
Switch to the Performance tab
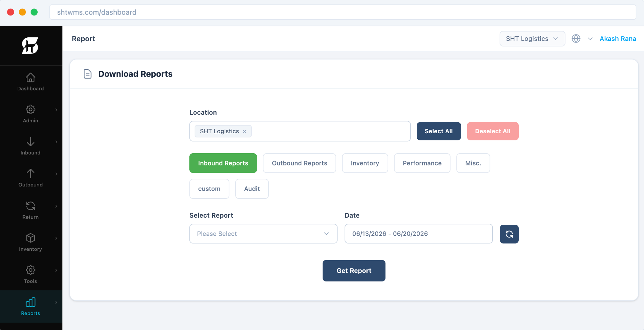pos(422,163)
